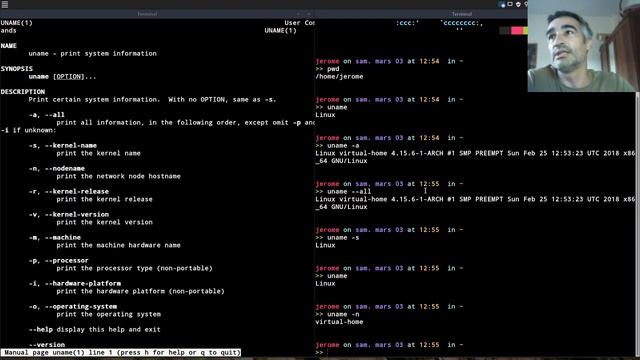Click the '--version' option

point(47,344)
